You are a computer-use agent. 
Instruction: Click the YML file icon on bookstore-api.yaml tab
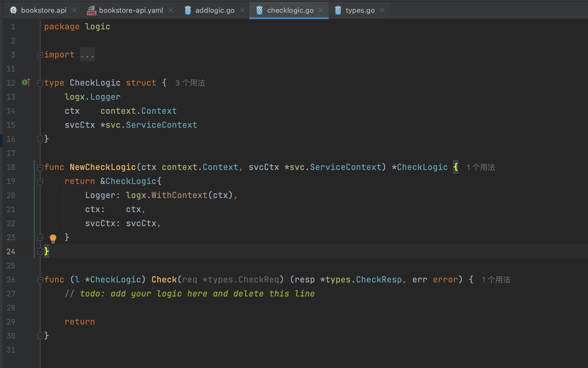tap(91, 11)
